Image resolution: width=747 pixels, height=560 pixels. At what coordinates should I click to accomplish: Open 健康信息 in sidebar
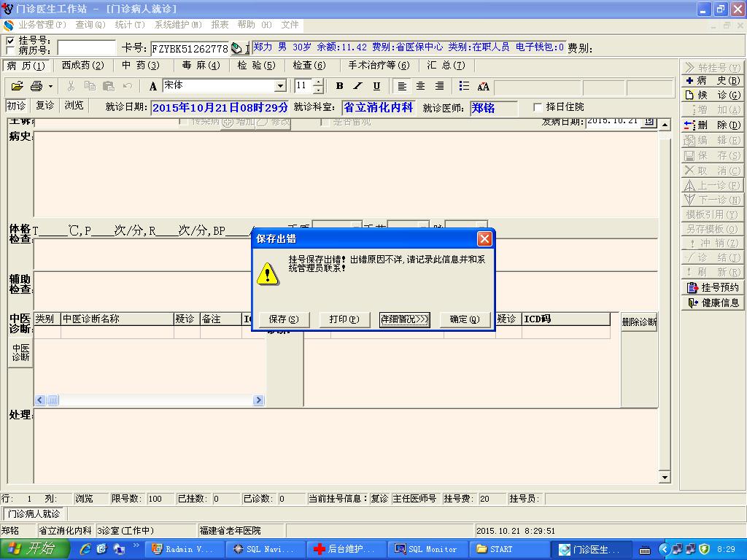[x=713, y=303]
